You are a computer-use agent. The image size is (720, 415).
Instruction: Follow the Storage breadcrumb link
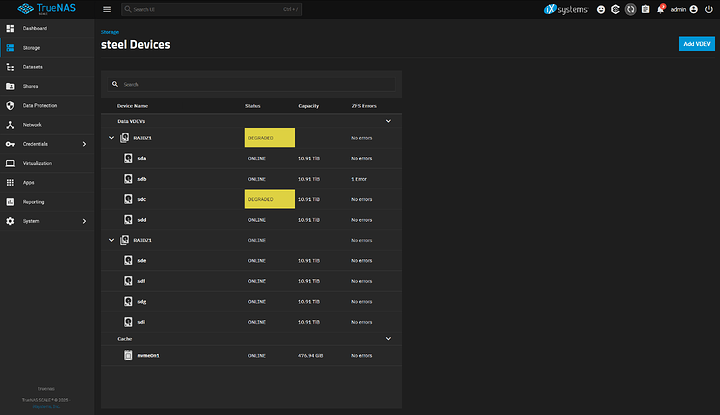click(x=109, y=32)
